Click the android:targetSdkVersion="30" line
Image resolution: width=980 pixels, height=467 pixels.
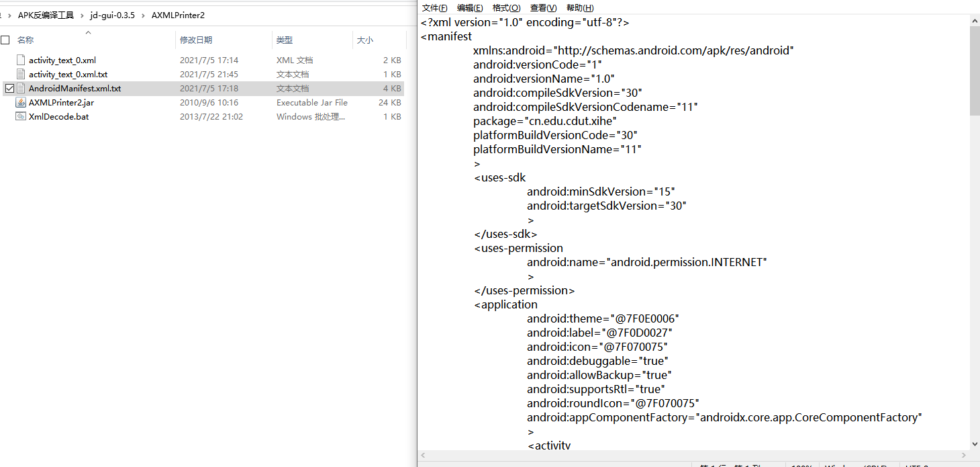(607, 206)
